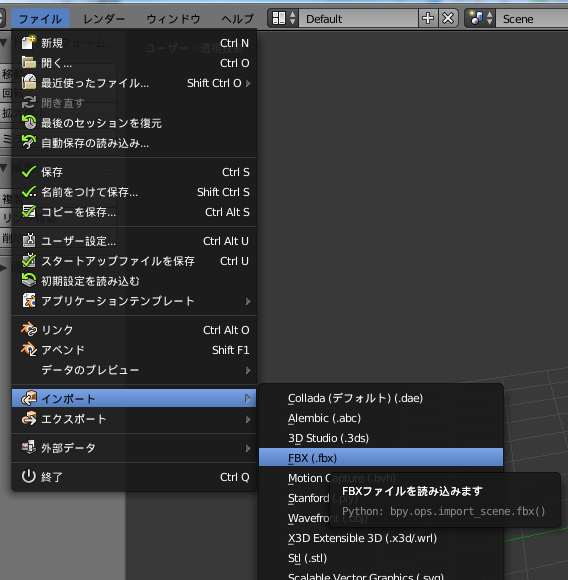Open the scene selector arrows
Image resolution: width=568 pixels, height=580 pixels.
pos(490,18)
